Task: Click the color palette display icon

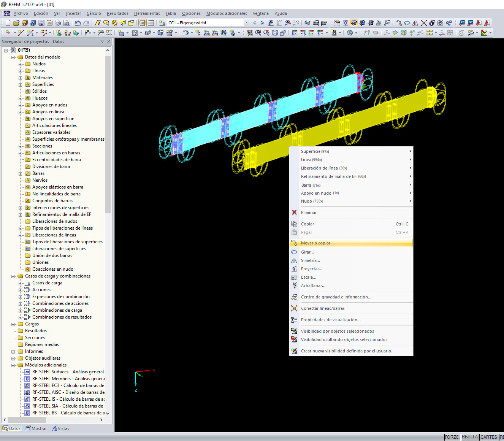Action: point(484,33)
